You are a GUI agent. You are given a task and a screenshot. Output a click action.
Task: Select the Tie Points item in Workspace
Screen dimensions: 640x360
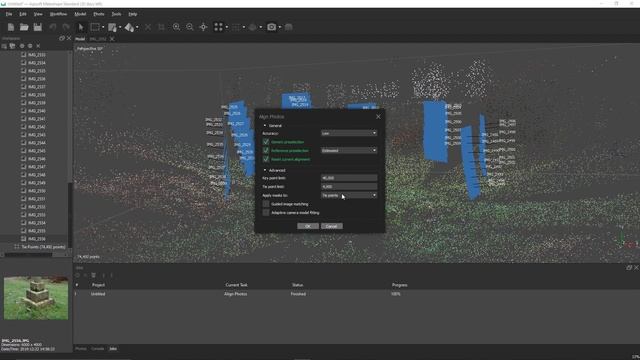point(40,247)
